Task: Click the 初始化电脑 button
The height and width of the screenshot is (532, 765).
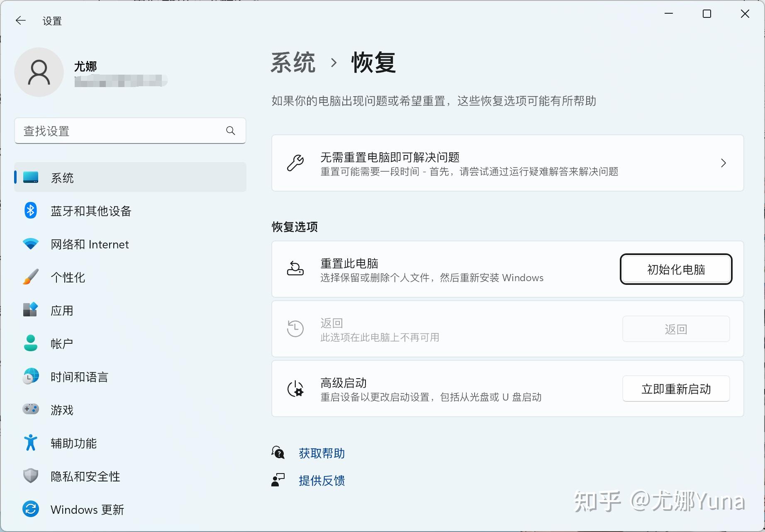Action: click(676, 269)
